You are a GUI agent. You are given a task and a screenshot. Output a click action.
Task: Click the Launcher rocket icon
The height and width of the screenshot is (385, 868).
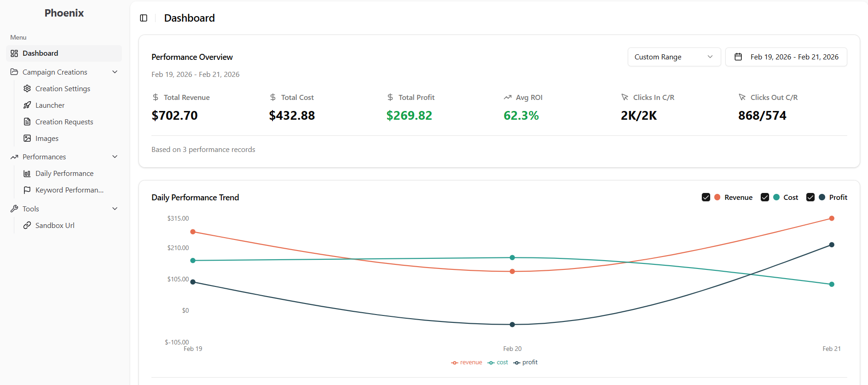pos(27,105)
